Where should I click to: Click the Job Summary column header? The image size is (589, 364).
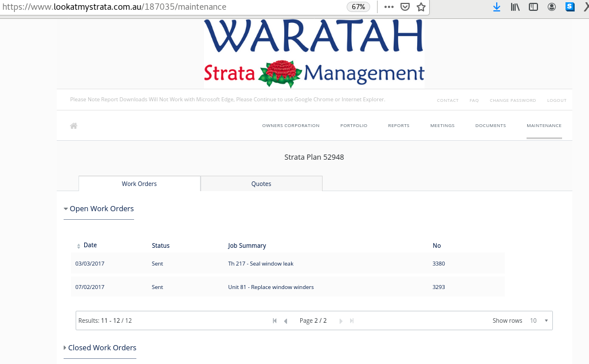coord(247,246)
